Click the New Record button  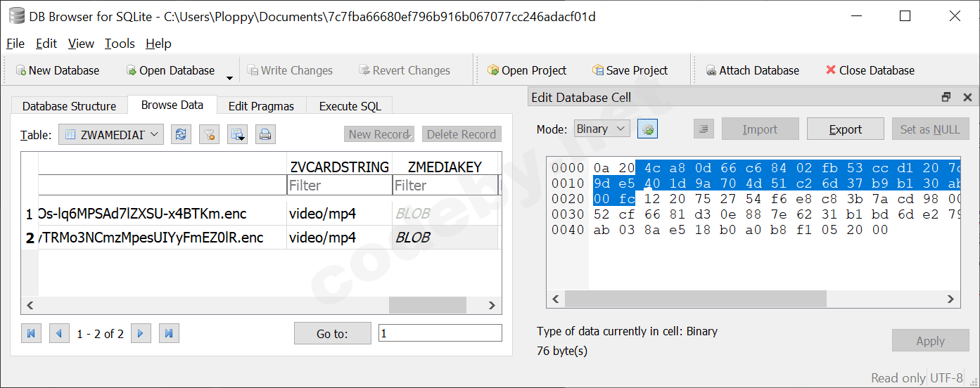click(x=379, y=134)
